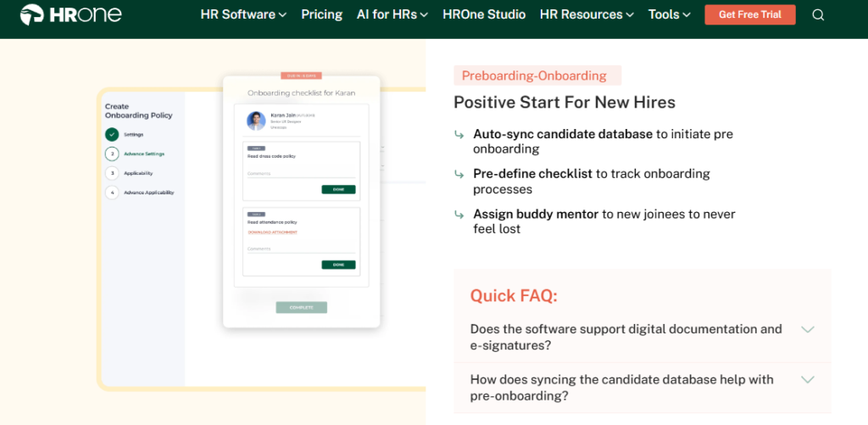Click Karan Jain's profile photo
868x425 pixels.
(256, 120)
